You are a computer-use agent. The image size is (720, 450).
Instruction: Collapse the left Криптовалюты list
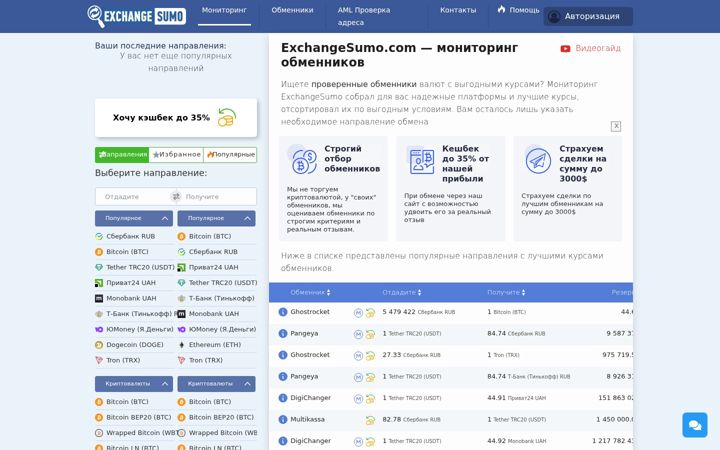(x=134, y=383)
